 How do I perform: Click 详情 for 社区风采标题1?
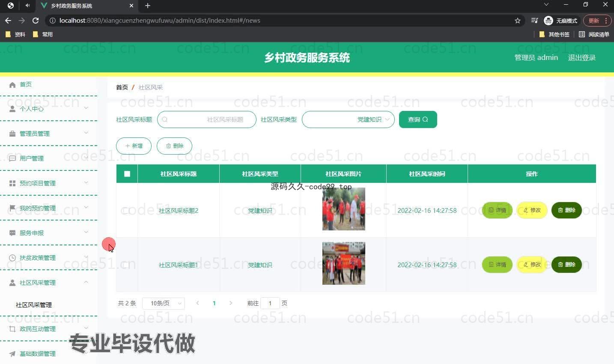pyautogui.click(x=498, y=265)
